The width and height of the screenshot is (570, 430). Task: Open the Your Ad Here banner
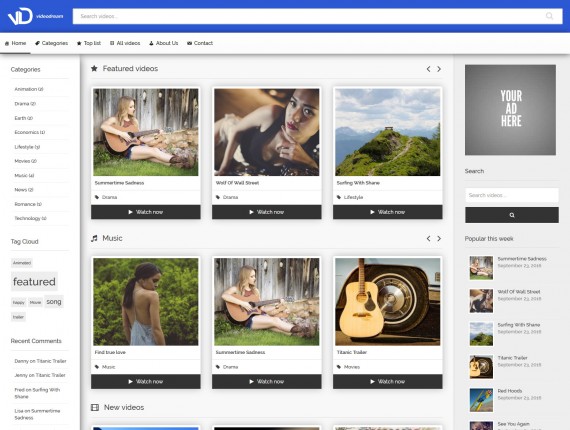510,110
